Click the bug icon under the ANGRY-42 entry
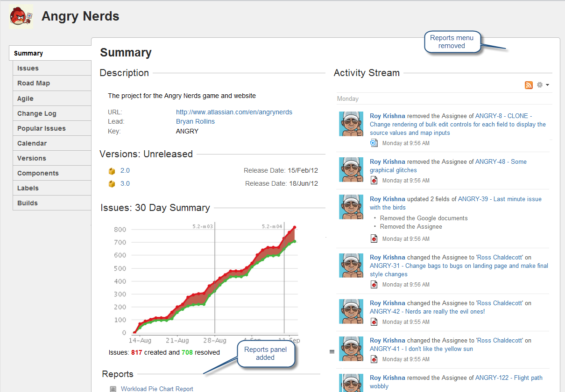 (374, 322)
